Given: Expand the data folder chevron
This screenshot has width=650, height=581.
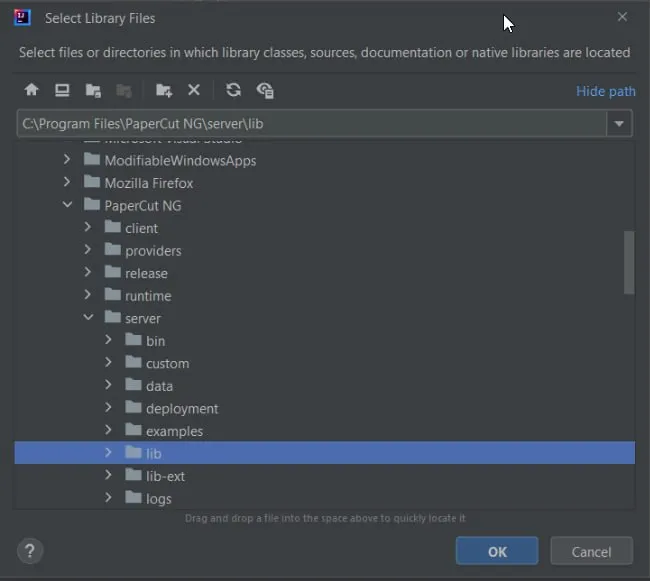Looking at the screenshot, I should [x=108, y=385].
